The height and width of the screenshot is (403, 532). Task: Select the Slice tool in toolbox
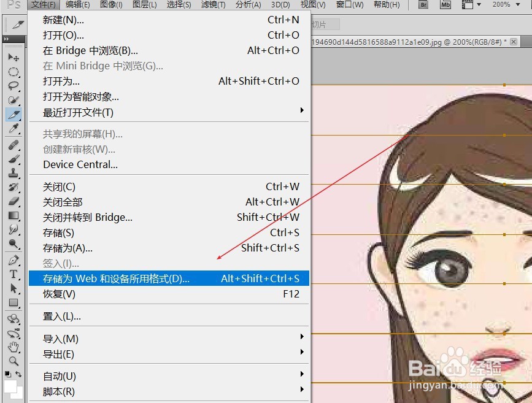(x=13, y=114)
